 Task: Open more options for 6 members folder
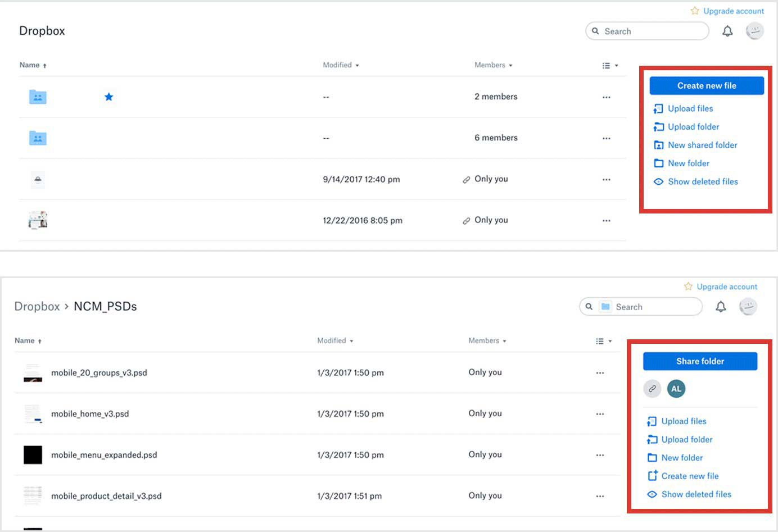pyautogui.click(x=606, y=138)
